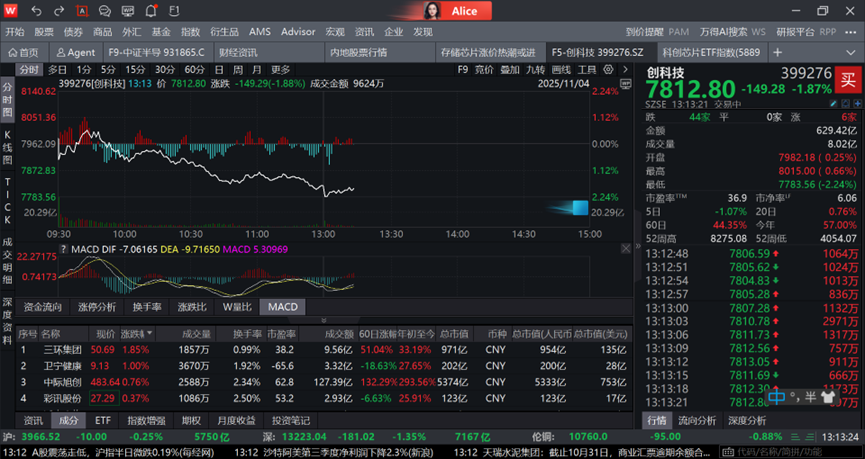Sort table by 涨跌幅 column header
This screenshot has height=459, width=865.
pyautogui.click(x=133, y=333)
